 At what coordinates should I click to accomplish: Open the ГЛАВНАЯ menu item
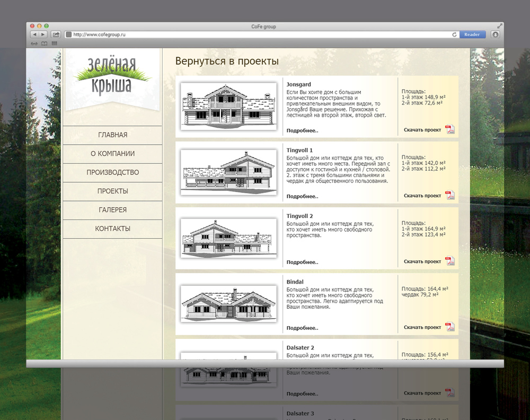click(112, 135)
